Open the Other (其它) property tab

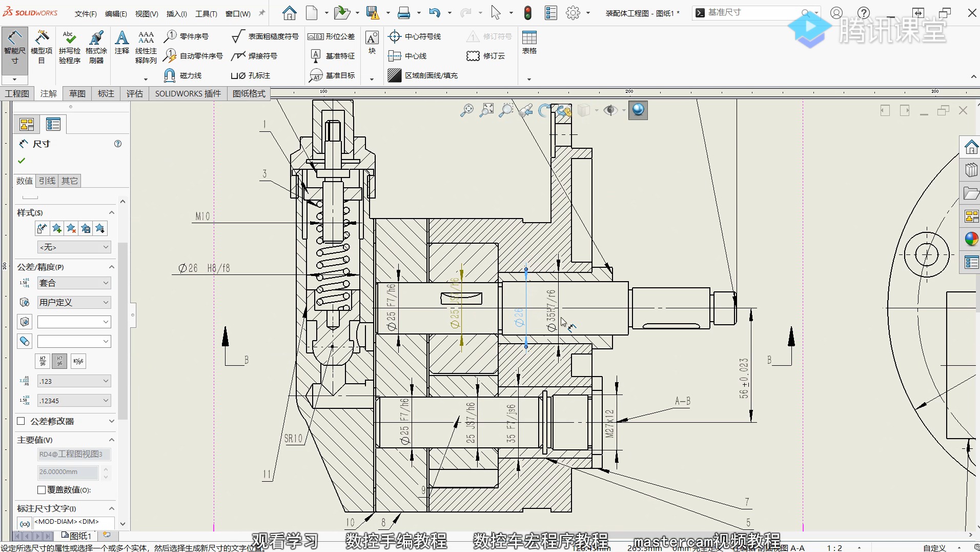[x=70, y=181]
